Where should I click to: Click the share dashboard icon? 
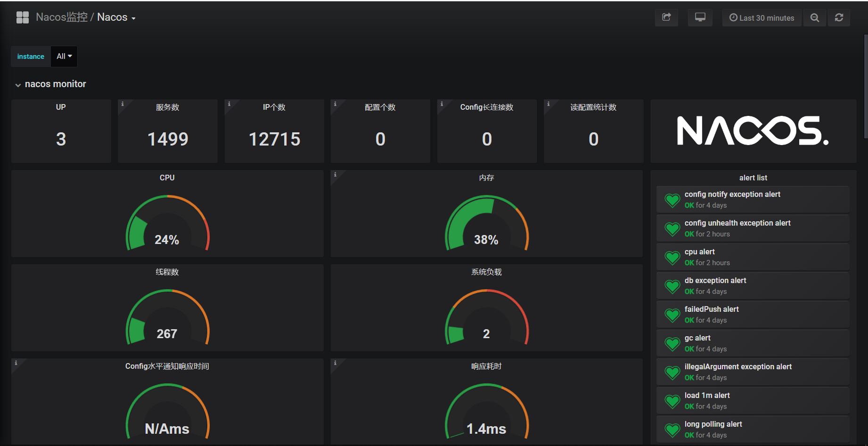[666, 17]
